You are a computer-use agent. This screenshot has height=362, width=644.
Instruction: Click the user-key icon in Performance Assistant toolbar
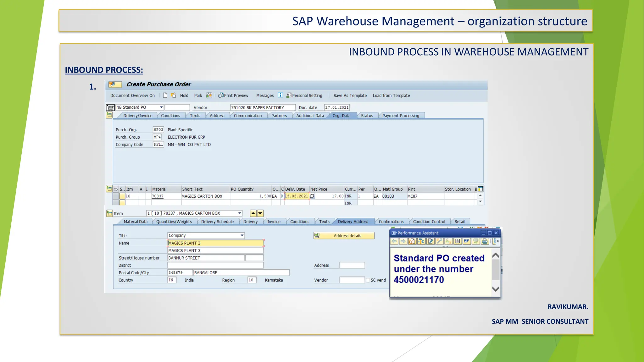coord(448,241)
